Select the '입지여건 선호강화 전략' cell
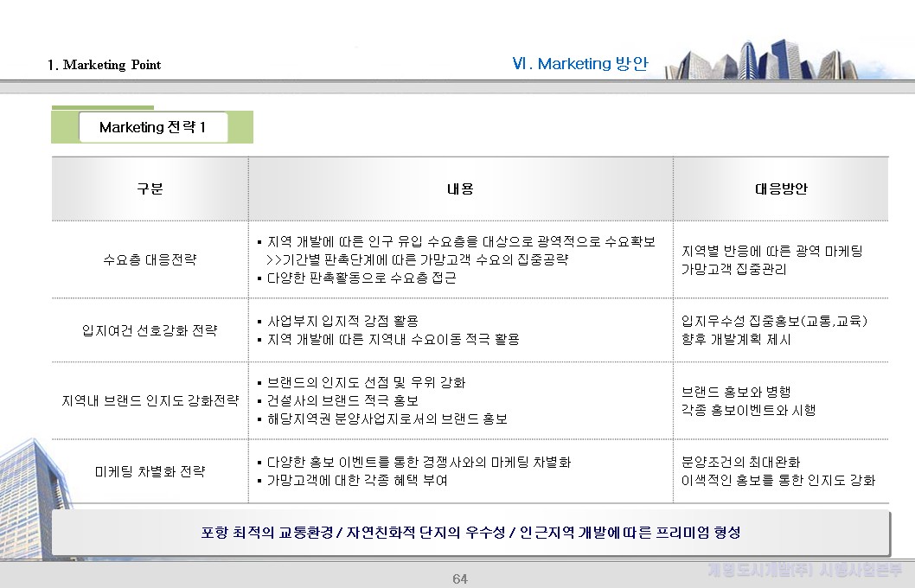Viewport: 915px width, 588px height. [150, 331]
